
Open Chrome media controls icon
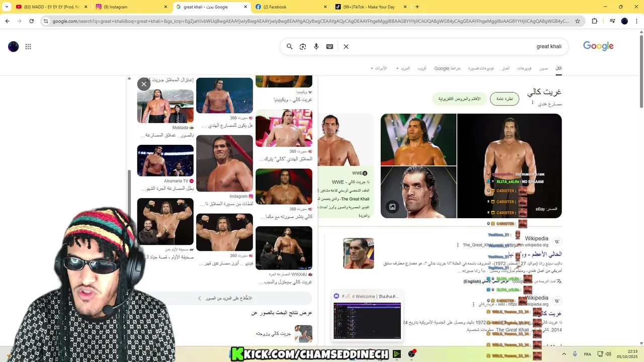[x=612, y=21]
